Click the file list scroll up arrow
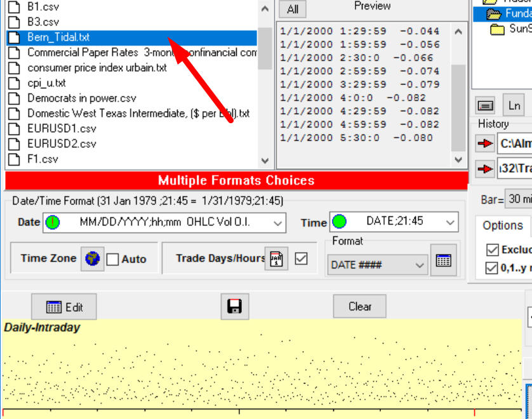Image resolution: width=532 pixels, height=419 pixels. coord(265,9)
